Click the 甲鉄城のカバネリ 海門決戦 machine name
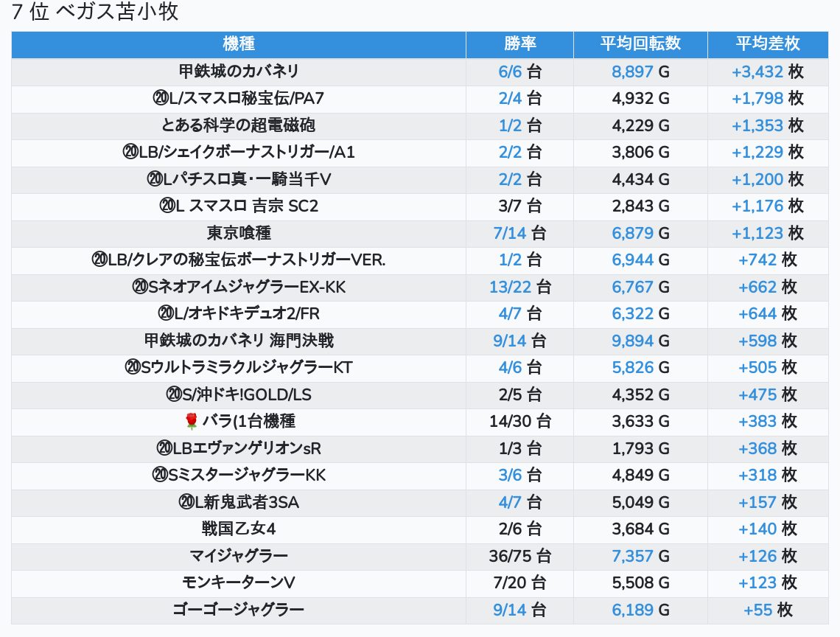Image resolution: width=840 pixels, height=637 pixels. tap(239, 341)
